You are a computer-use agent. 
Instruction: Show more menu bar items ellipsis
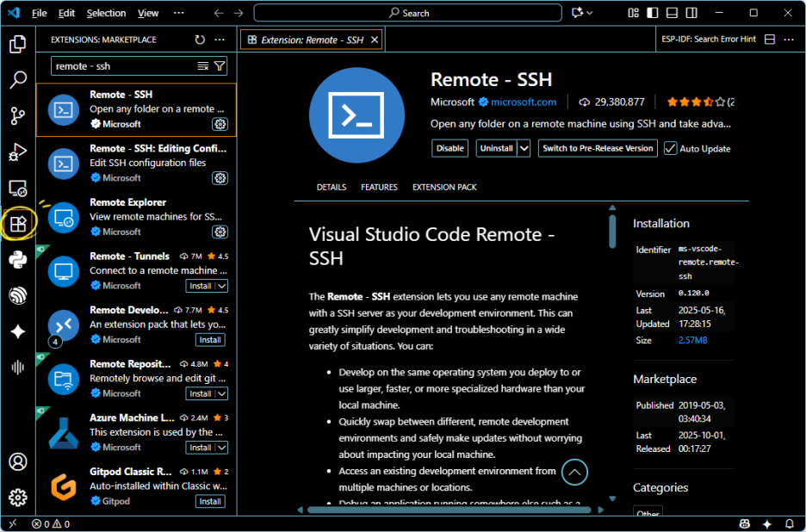tap(179, 13)
